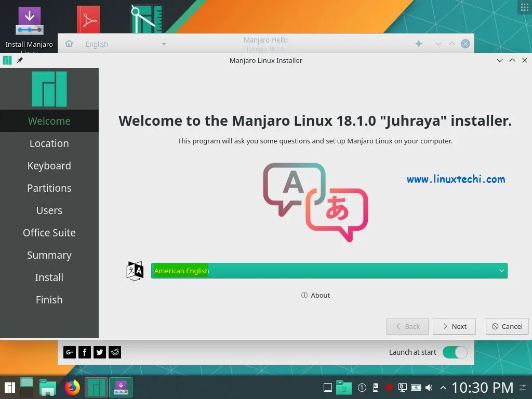Expand the system tray hidden icons arrow
This screenshot has height=399, width=532.
coord(443,387)
